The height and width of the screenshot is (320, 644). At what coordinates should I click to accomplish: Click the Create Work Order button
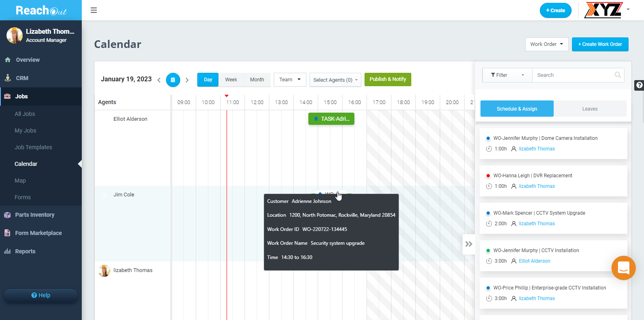point(600,44)
